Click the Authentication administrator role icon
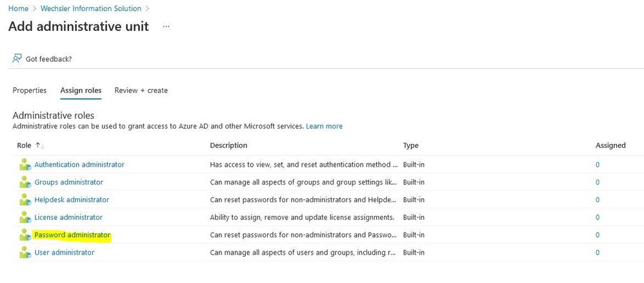 coord(25,165)
